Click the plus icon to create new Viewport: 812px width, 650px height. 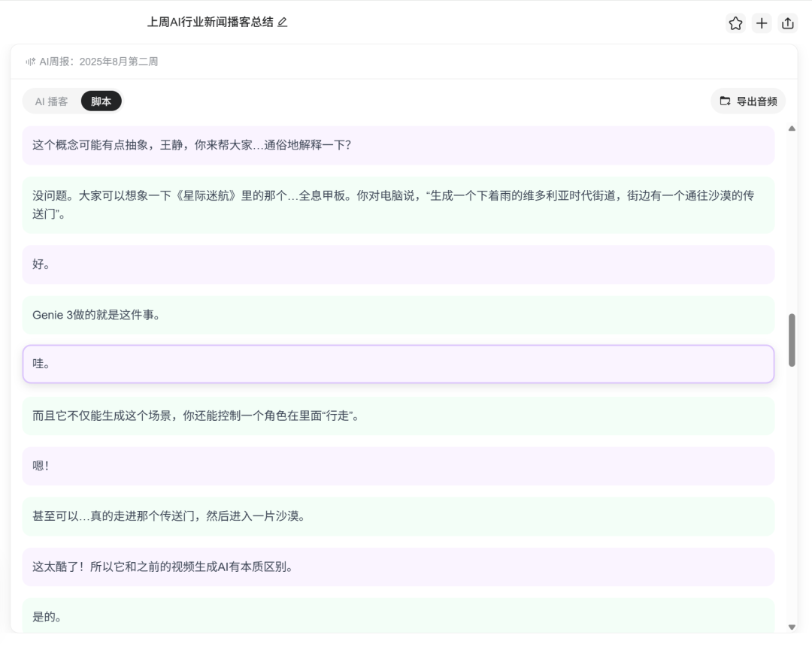tap(762, 24)
